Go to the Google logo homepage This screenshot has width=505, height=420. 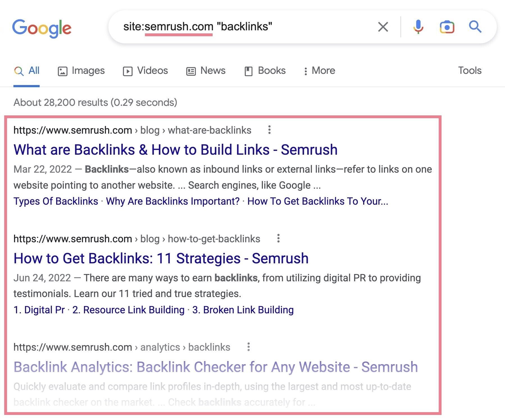[42, 28]
